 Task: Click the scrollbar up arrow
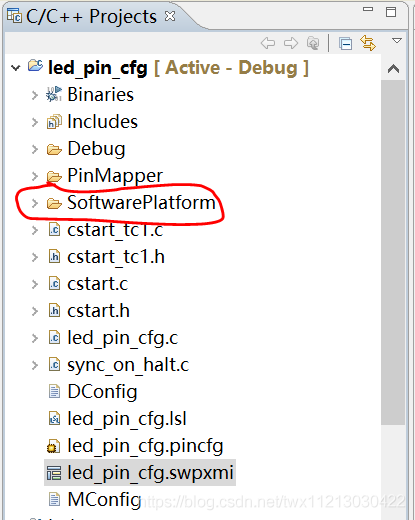[x=393, y=69]
